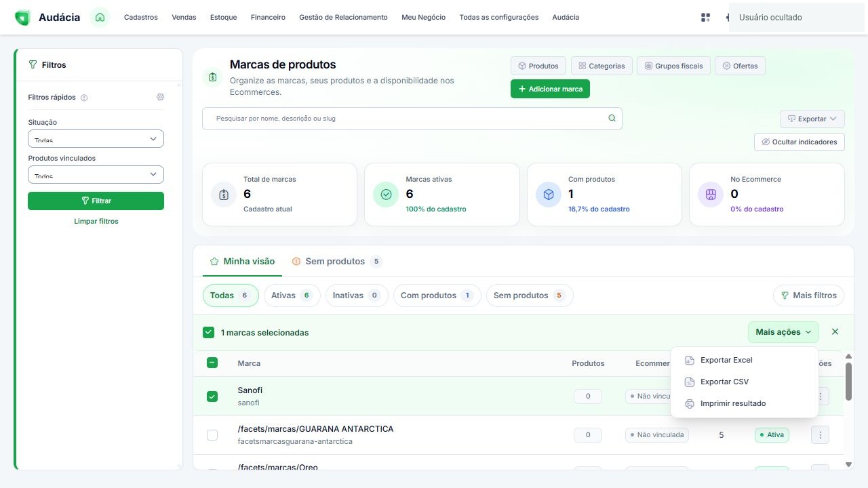The image size is (868, 488).
Task: Check the GUARANA ANTARCTICA brand checkbox
Action: 212,434
